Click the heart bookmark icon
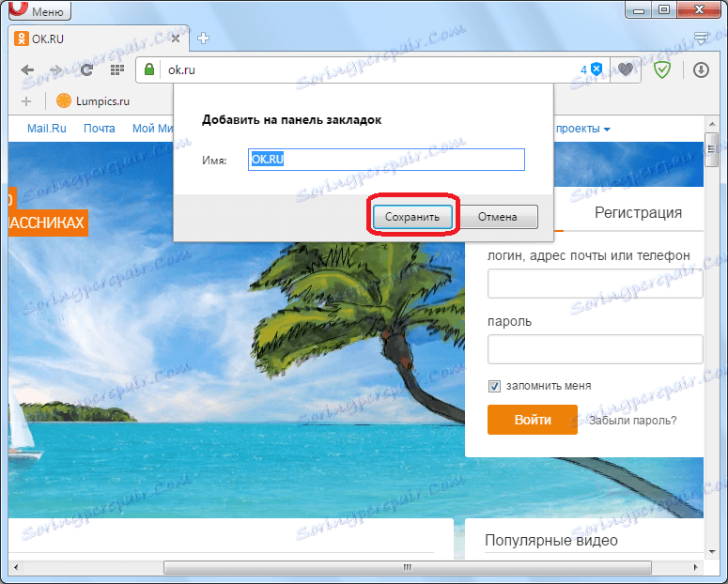 coord(626,69)
